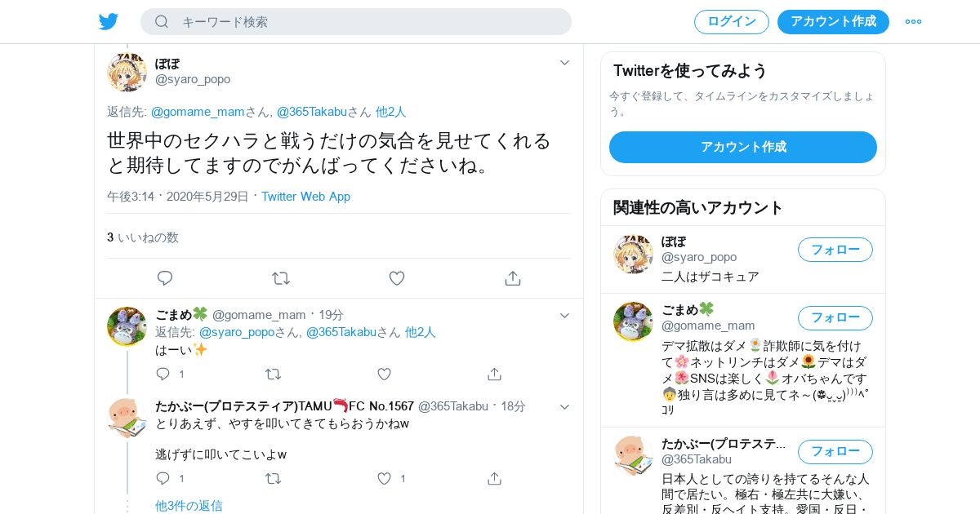Open the Twitter Web App link
The width and height of the screenshot is (980, 514).
(x=305, y=197)
